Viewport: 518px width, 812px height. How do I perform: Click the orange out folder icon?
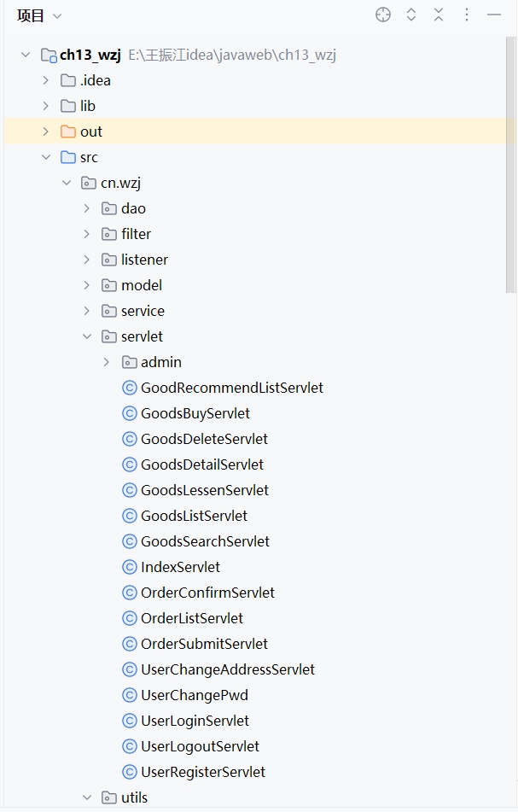pyautogui.click(x=68, y=131)
